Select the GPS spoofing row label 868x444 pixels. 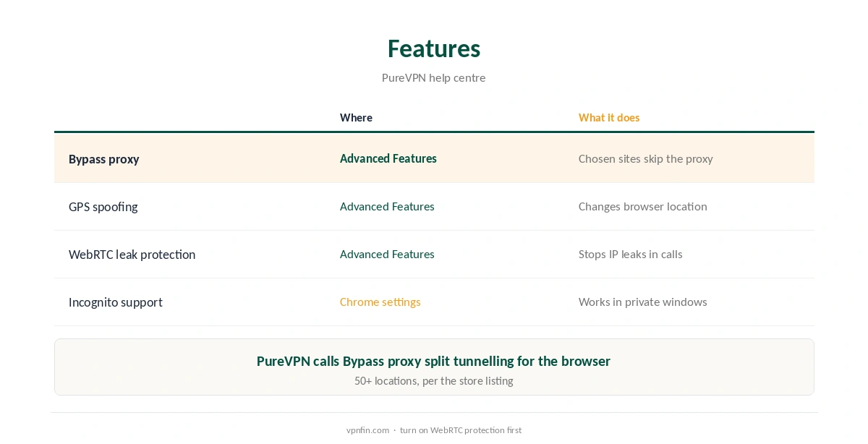[103, 207]
